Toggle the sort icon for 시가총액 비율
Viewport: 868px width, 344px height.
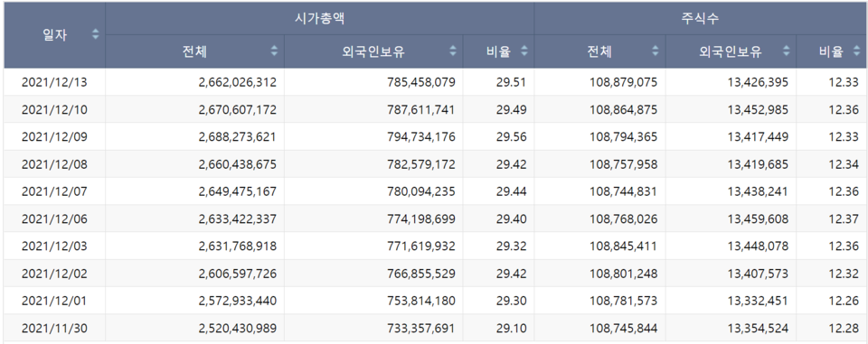[x=524, y=51]
